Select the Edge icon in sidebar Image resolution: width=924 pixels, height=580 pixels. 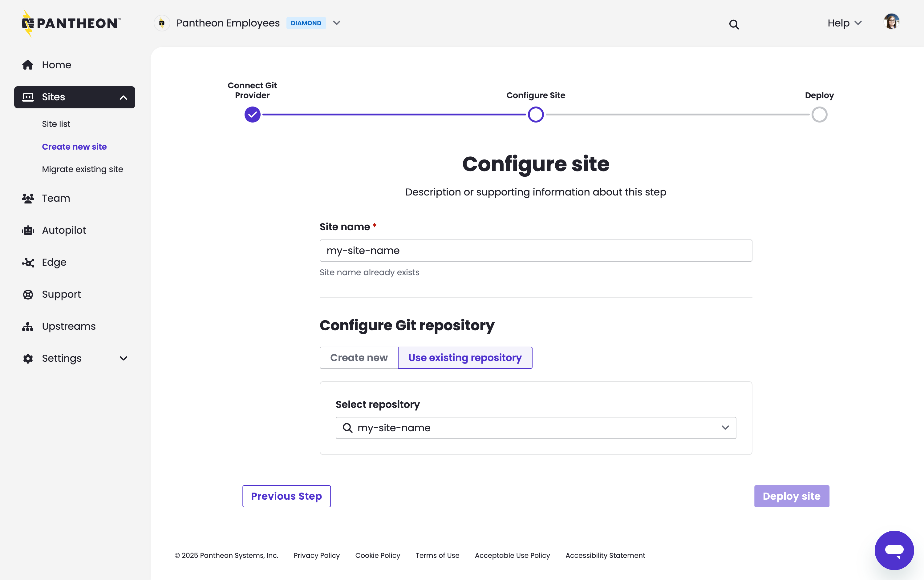(x=28, y=262)
